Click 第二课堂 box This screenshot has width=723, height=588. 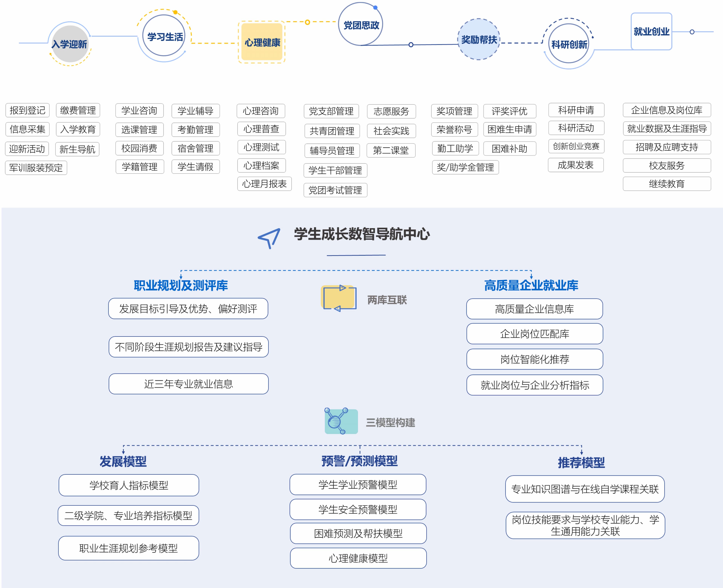(x=391, y=150)
